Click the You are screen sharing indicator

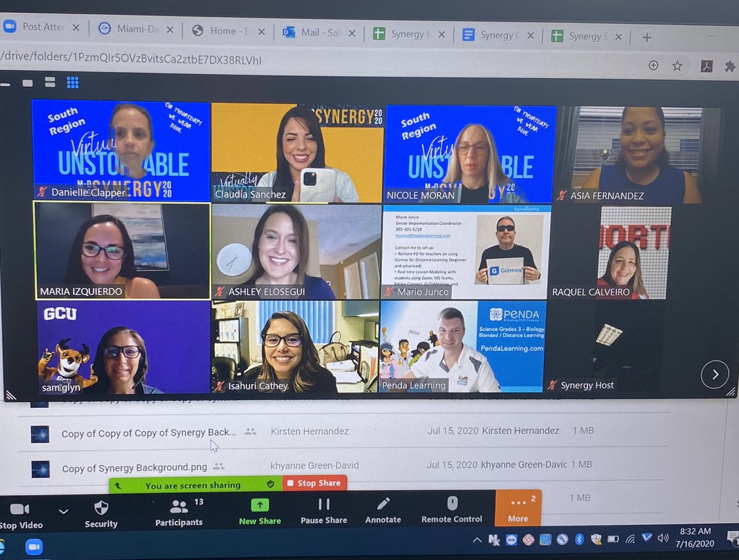193,485
